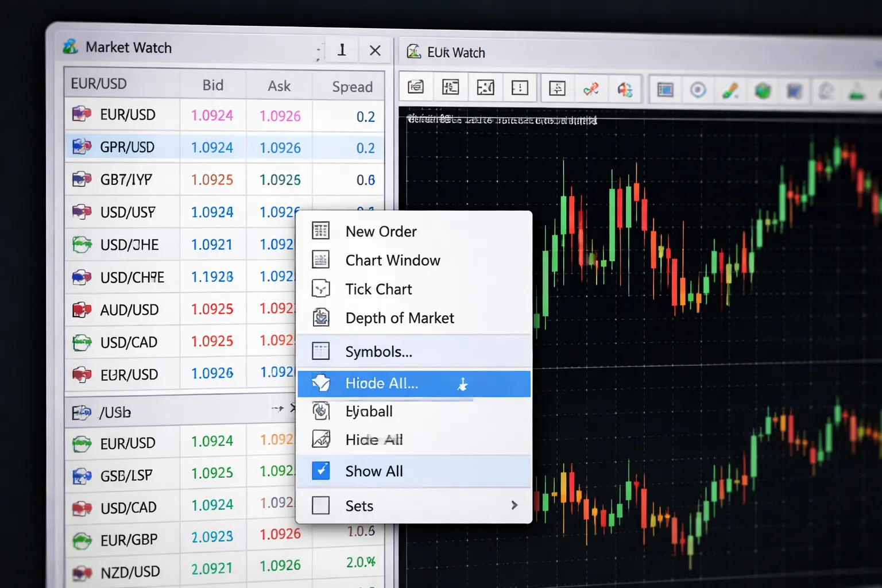Select Tick Chart in the context menu
Viewport: 882px width, 588px height.
coord(414,289)
